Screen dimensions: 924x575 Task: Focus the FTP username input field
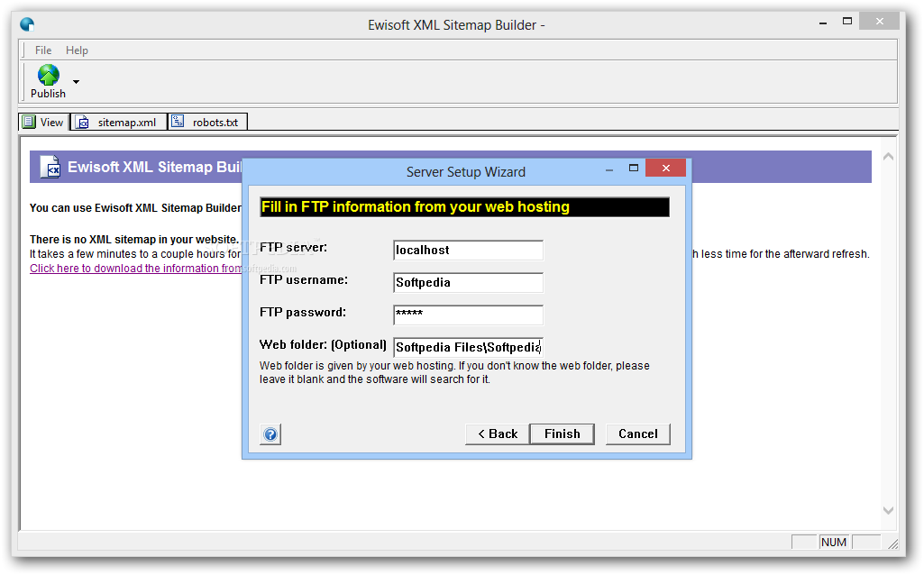pos(468,282)
